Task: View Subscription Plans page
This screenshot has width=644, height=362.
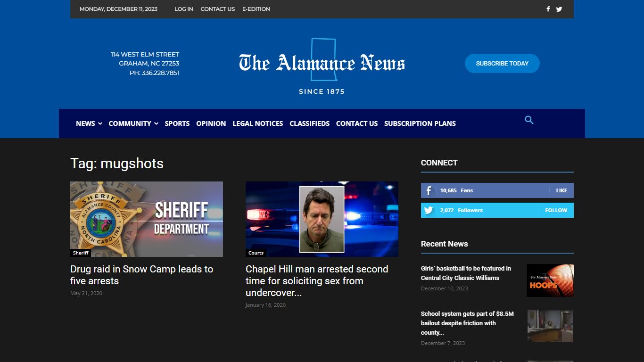Action: (420, 123)
